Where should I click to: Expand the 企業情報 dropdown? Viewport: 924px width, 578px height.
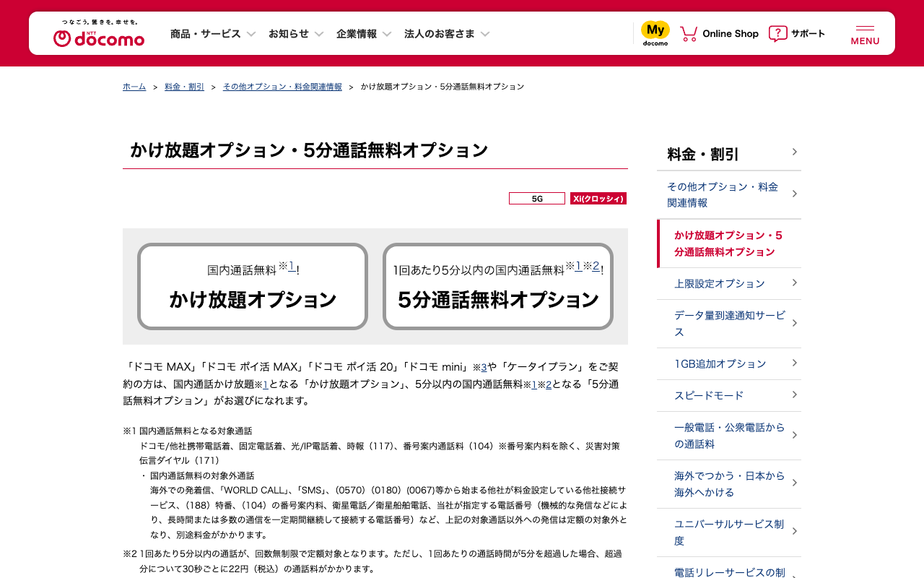364,33
